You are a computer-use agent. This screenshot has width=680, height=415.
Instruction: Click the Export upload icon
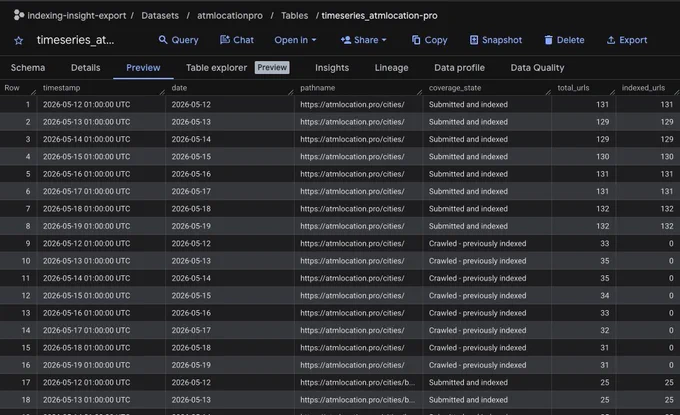(611, 40)
